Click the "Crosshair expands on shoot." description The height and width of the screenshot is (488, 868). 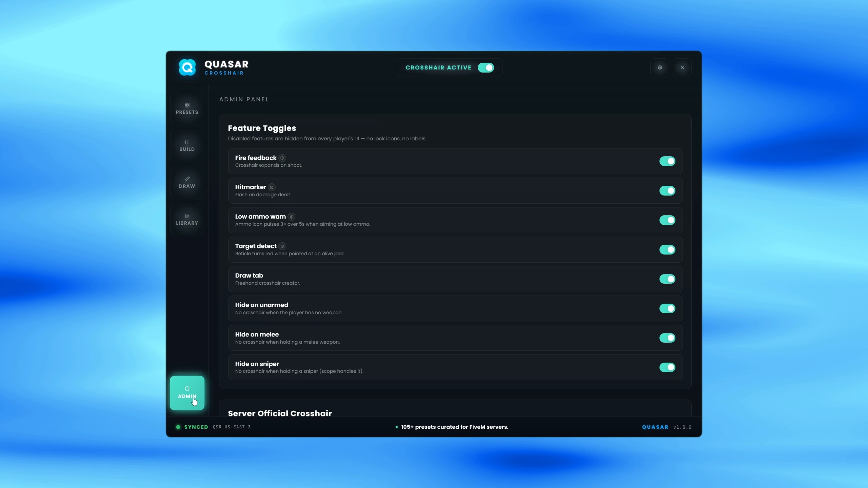point(269,165)
